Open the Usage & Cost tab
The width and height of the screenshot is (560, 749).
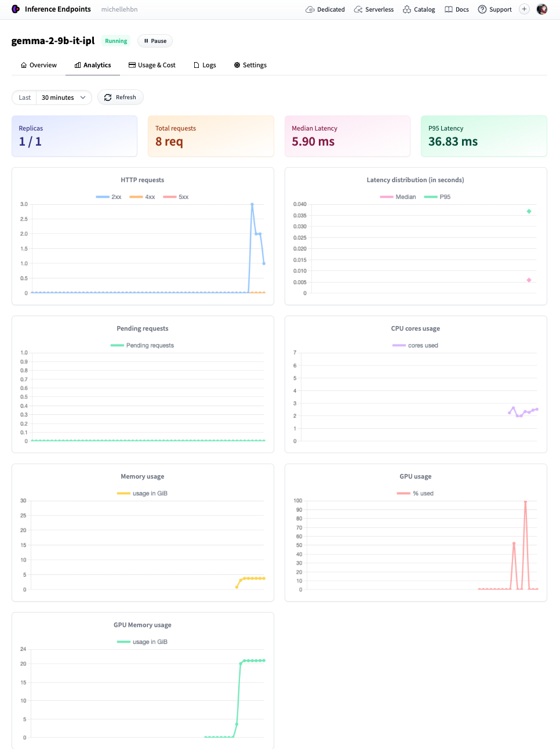(x=152, y=65)
